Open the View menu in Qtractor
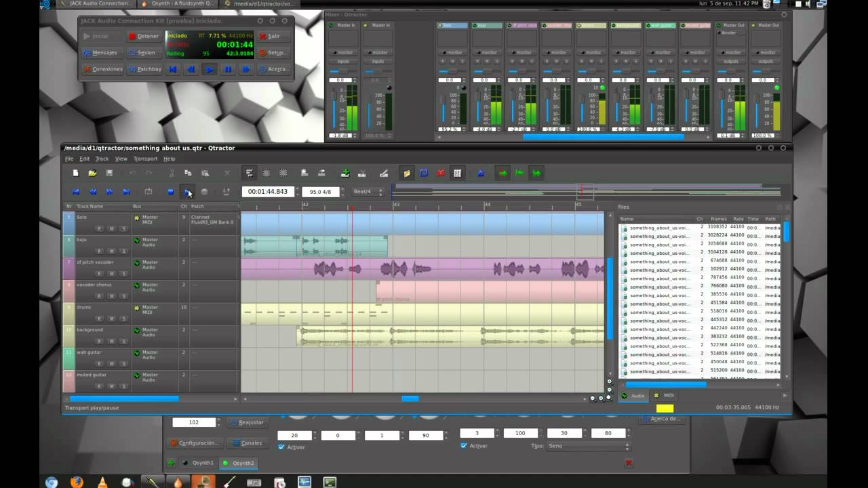The width and height of the screenshot is (868, 488). coord(121,159)
